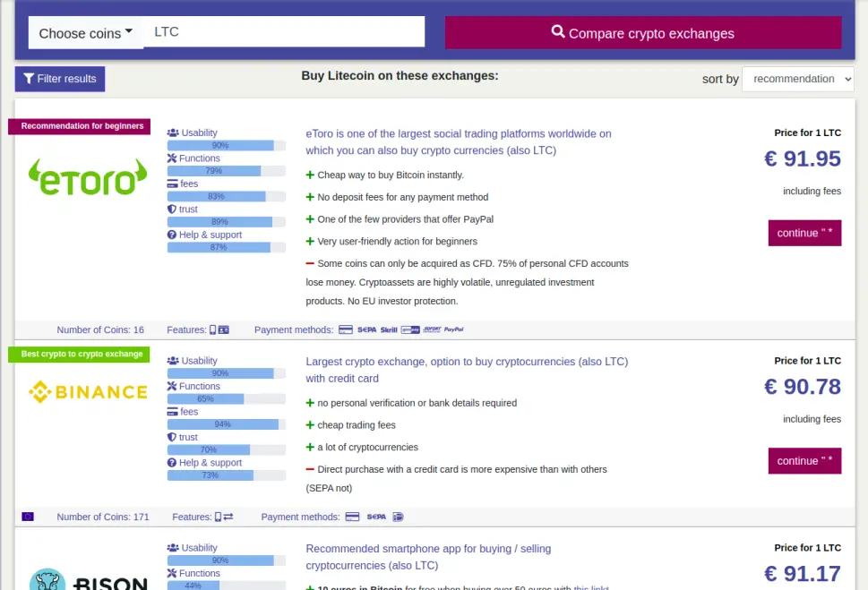Click the Compare crypto exchanges button
Screen dimensions: 868x590
point(643,32)
